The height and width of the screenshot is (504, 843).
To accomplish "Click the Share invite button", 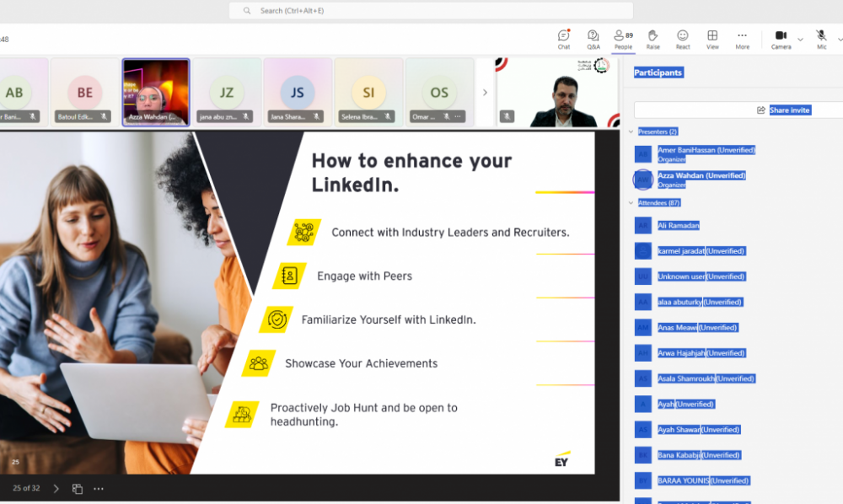I will 783,110.
